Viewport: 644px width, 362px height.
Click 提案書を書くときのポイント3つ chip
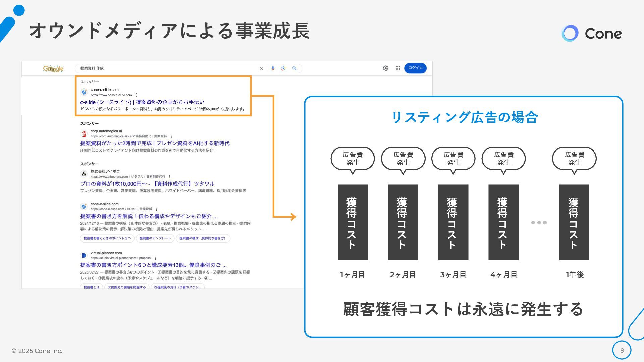(107, 238)
